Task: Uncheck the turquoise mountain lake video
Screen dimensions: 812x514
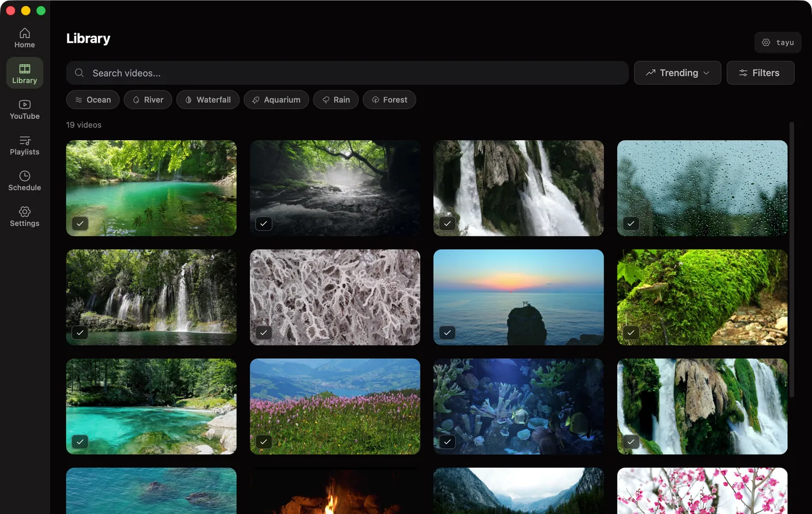Action: coord(80,441)
